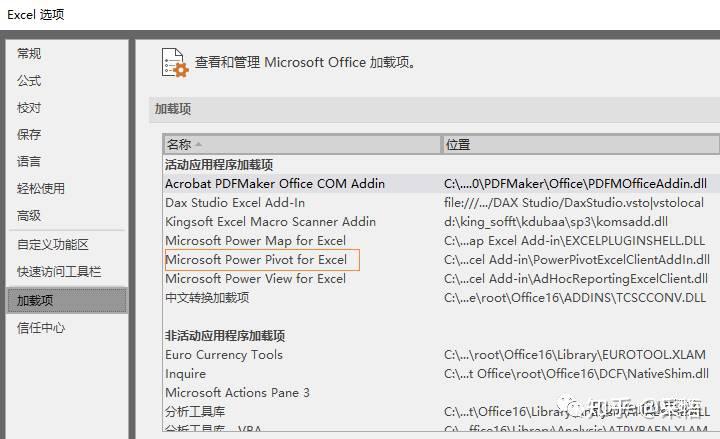Sort by the 名称 column header
This screenshot has height=439, width=720.
302,144
